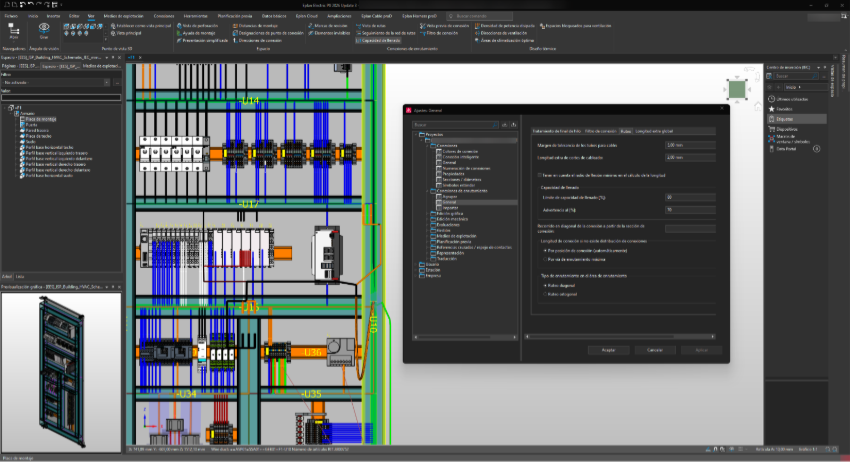Toggle Elementos invisibles
This screenshot has width=850, height=462.
(x=330, y=33)
